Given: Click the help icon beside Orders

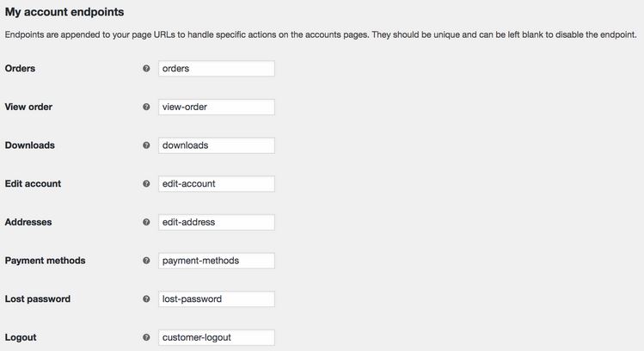Looking at the screenshot, I should (x=146, y=68).
